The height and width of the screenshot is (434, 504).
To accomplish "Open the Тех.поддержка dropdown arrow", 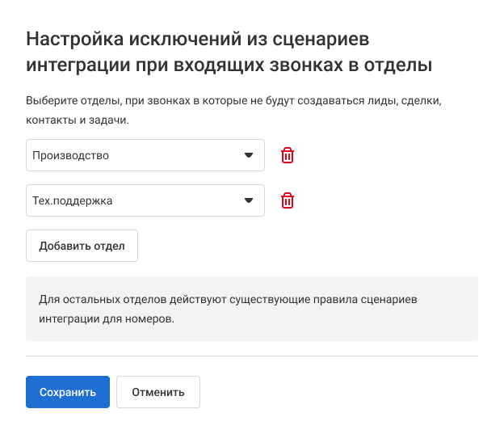I will pyautogui.click(x=249, y=201).
